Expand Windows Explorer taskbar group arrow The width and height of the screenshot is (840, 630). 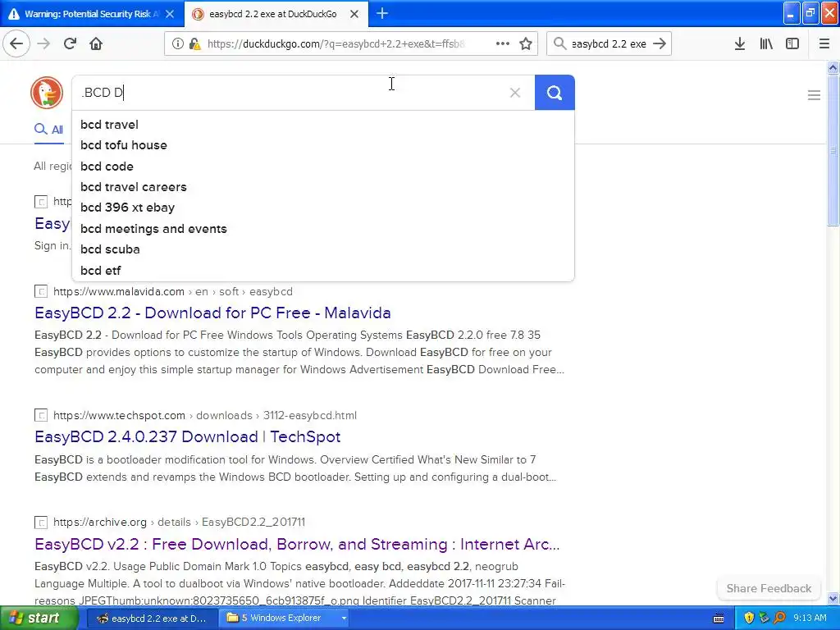pyautogui.click(x=344, y=619)
